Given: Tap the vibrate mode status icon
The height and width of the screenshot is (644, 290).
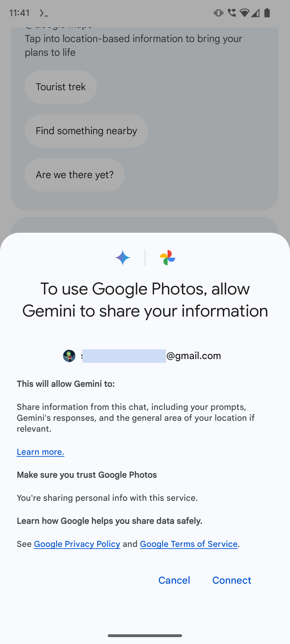Looking at the screenshot, I should [x=218, y=13].
